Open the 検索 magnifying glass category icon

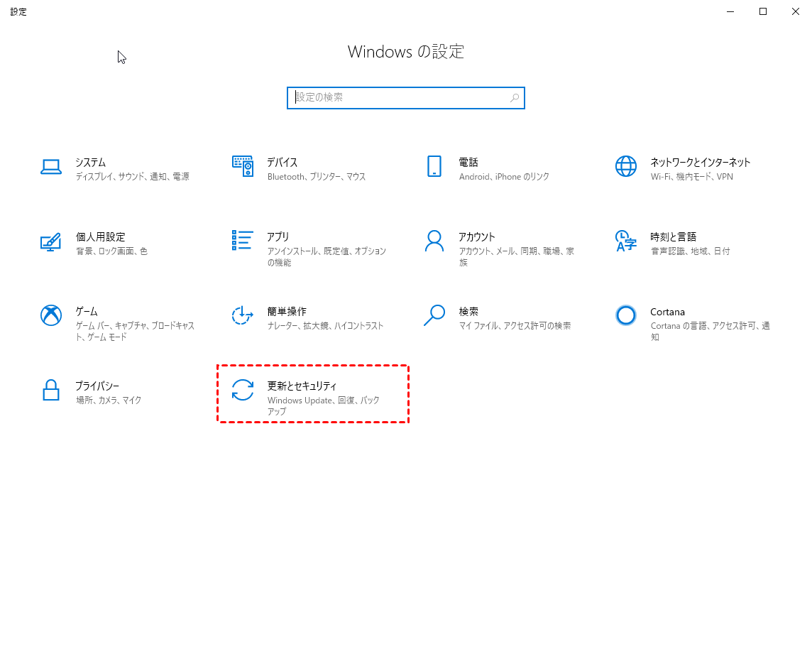coord(434,315)
